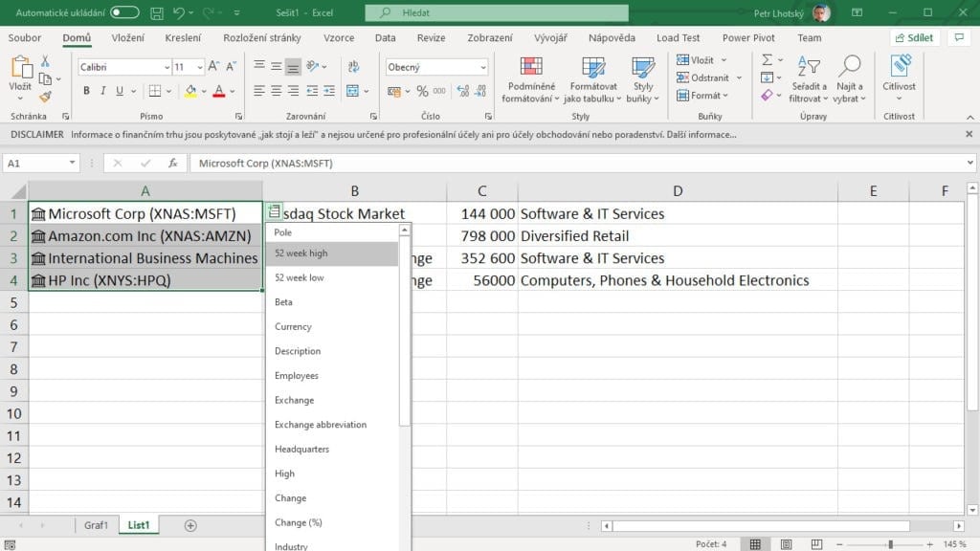The image size is (980, 551).
Task: Click the yellow fill color button
Action: [190, 91]
